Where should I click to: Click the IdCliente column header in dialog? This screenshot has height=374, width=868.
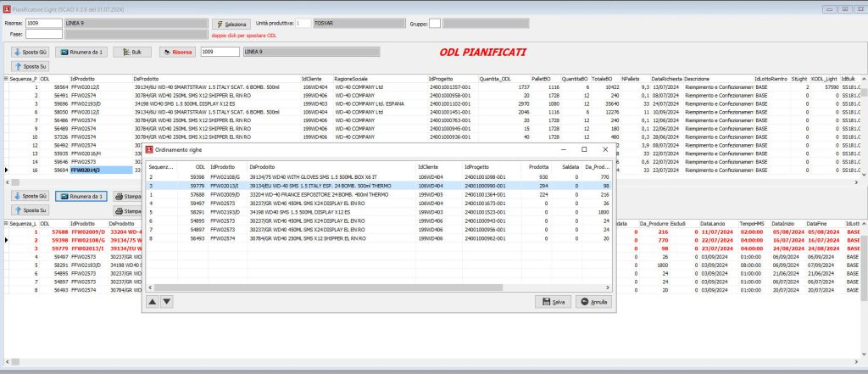coord(439,166)
